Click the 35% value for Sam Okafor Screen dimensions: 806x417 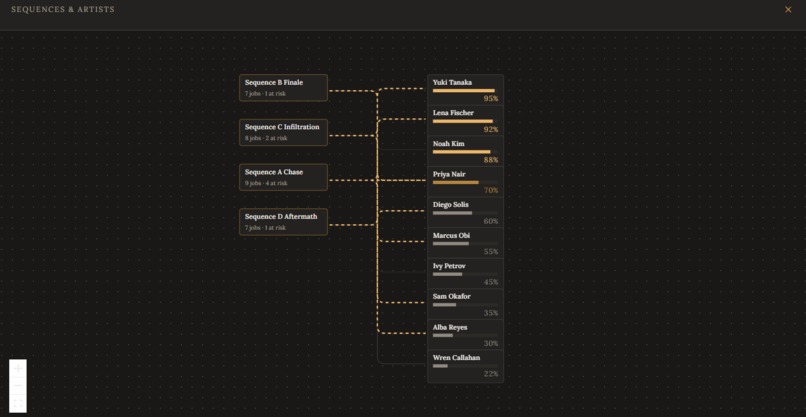coord(490,313)
